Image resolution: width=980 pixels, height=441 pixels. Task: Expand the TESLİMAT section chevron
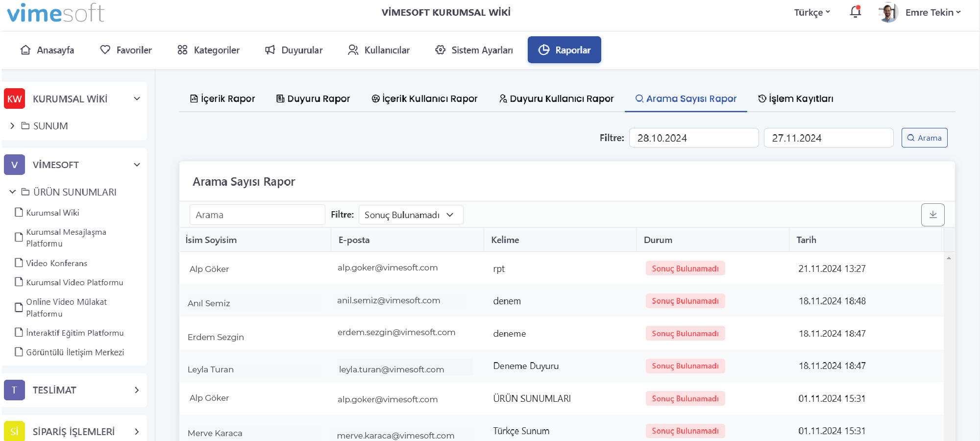point(137,390)
